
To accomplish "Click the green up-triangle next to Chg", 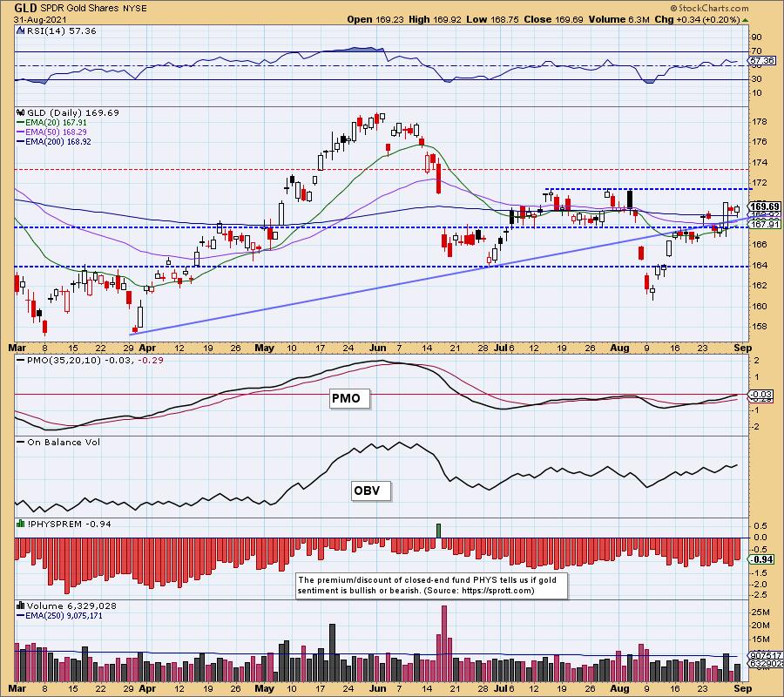I will pos(745,20).
